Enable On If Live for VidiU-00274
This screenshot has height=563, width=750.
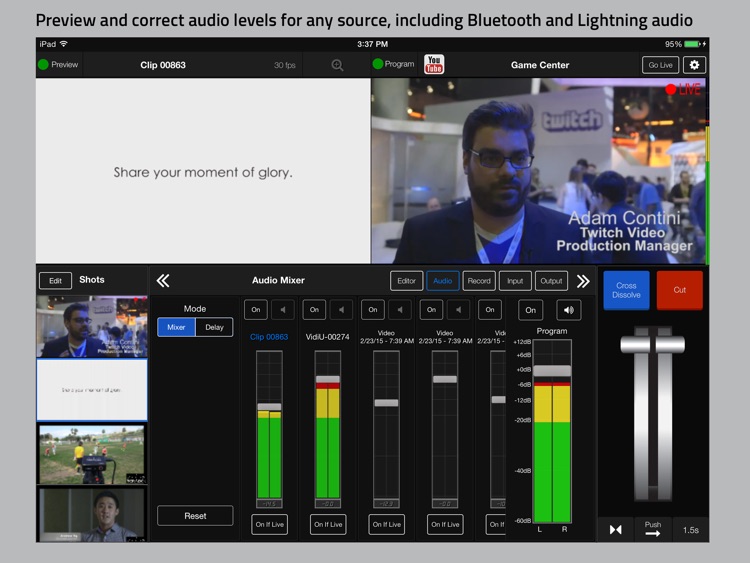tap(328, 524)
